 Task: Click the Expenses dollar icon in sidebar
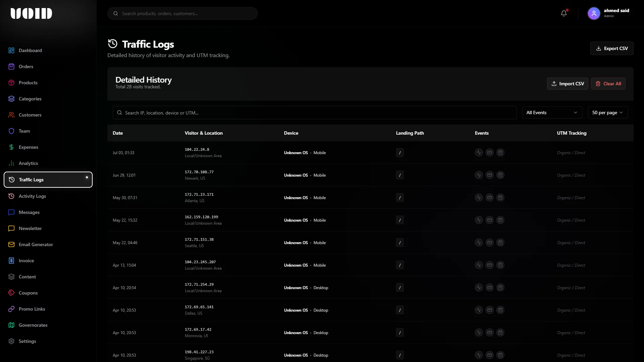tap(11, 147)
